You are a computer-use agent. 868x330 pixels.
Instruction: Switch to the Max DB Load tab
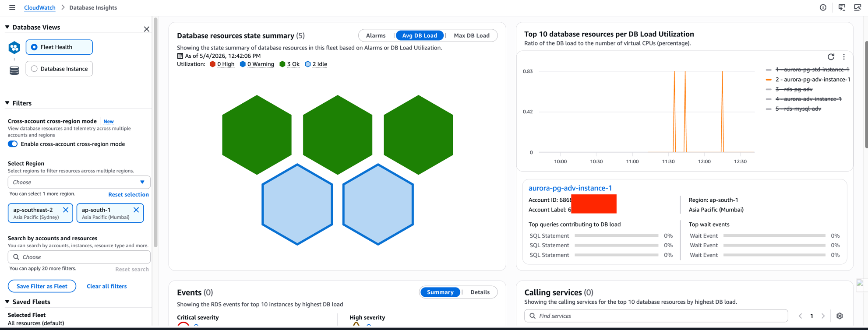pyautogui.click(x=472, y=35)
